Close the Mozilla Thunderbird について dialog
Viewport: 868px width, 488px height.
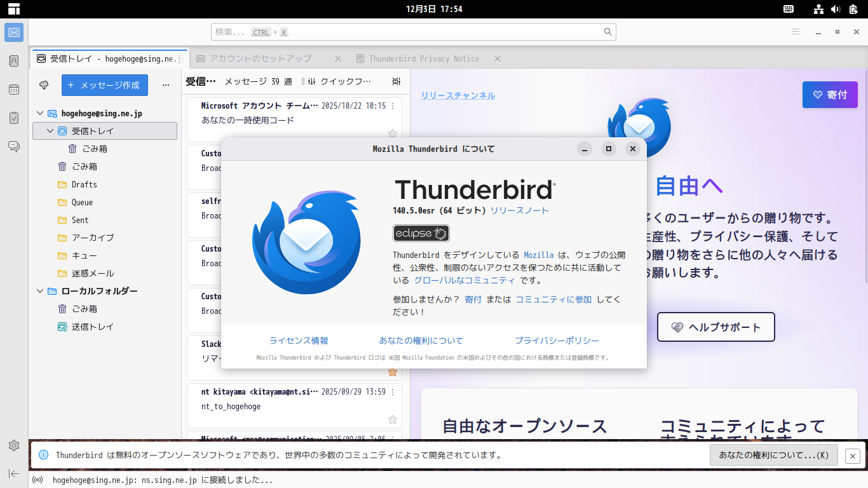tap(632, 149)
